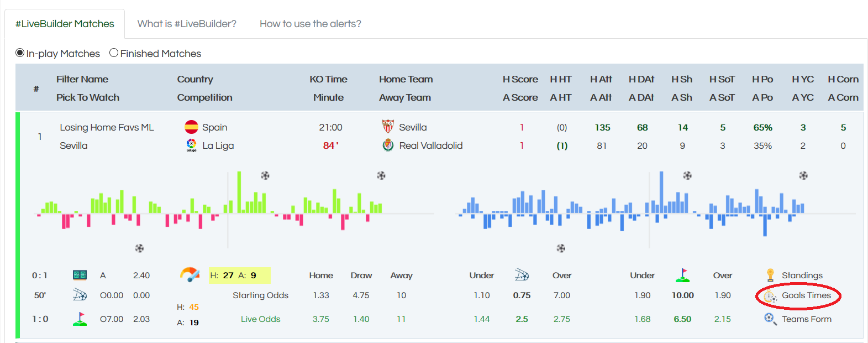Open the How to use the alerts? tab
Viewport: 868px width, 343px height.
(x=311, y=24)
